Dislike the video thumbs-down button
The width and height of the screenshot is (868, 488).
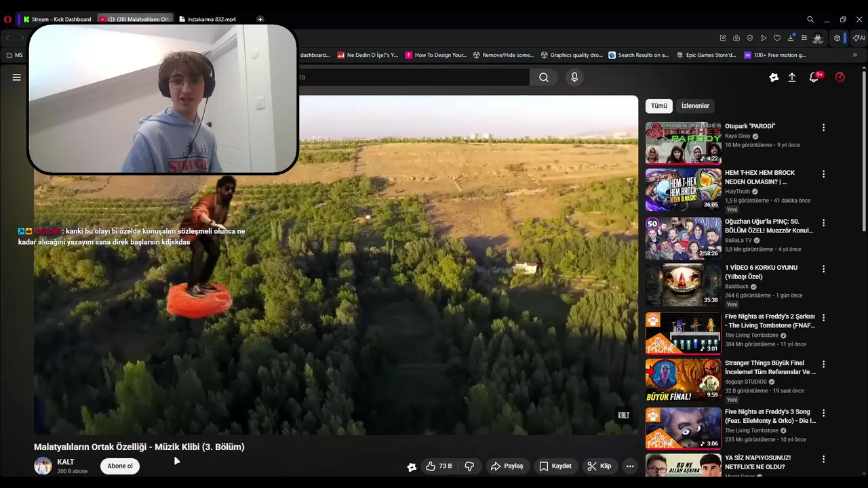pos(469,466)
